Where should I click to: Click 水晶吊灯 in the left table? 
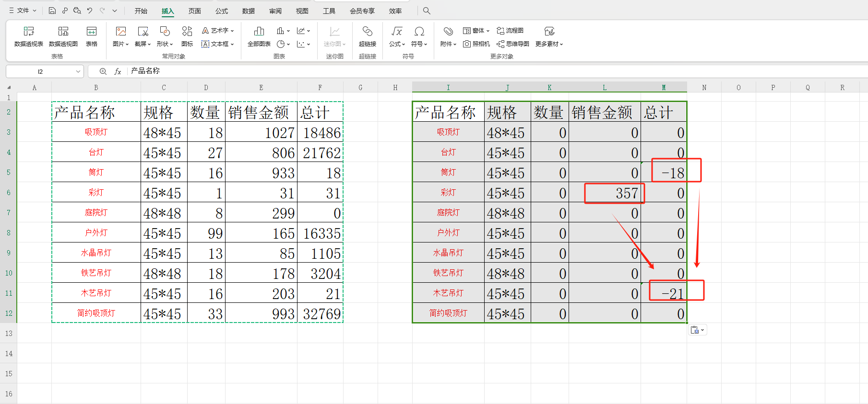(x=96, y=253)
